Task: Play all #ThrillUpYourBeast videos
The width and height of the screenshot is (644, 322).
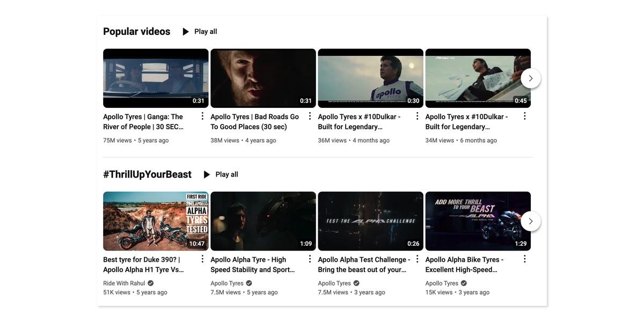Action: (x=221, y=174)
